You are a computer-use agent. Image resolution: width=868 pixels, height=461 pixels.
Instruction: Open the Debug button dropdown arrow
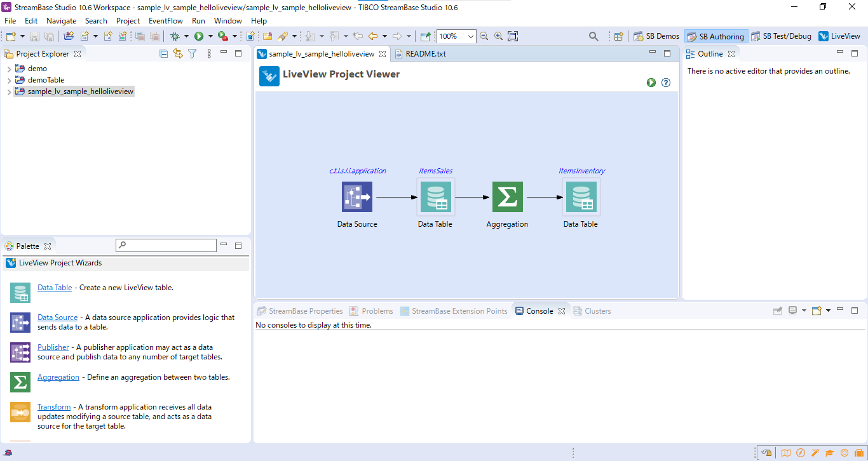[186, 36]
